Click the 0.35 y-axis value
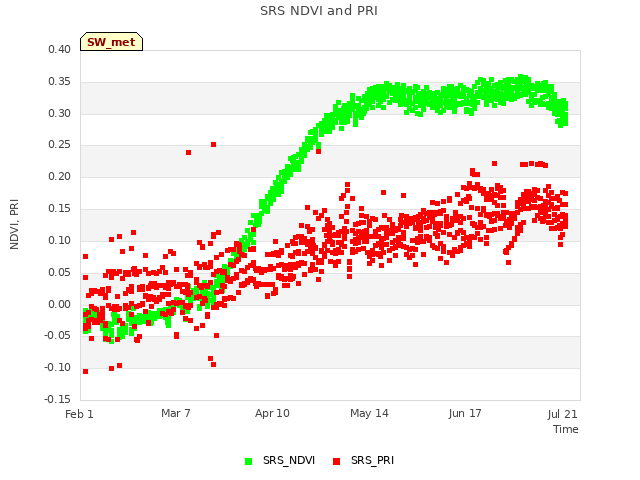The height and width of the screenshot is (480, 640). [x=59, y=81]
